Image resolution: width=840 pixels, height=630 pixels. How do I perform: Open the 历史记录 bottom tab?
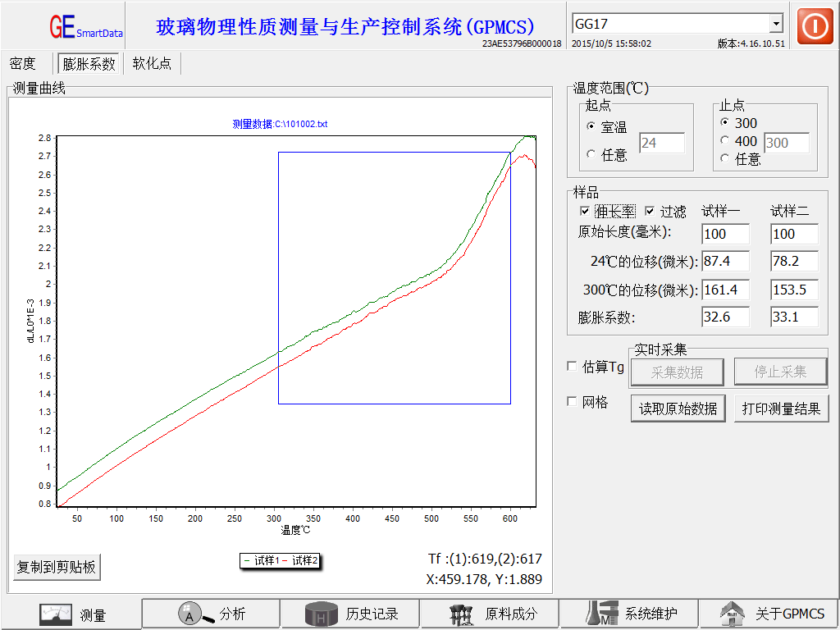(x=350, y=614)
